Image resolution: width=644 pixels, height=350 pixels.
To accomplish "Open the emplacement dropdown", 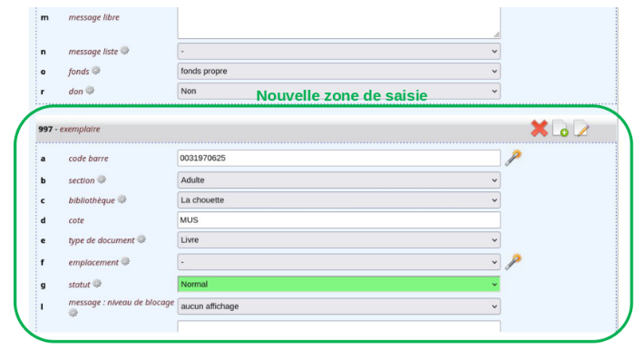I will tap(339, 262).
